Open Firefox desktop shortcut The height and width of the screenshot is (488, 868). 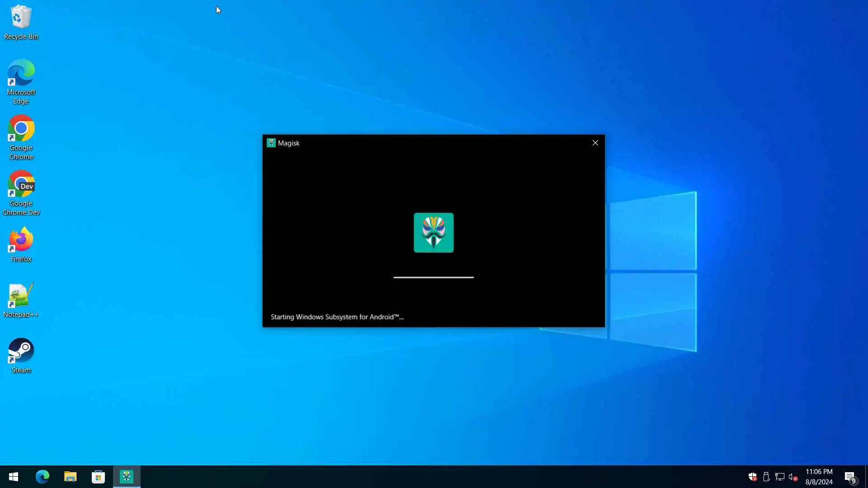[21, 244]
